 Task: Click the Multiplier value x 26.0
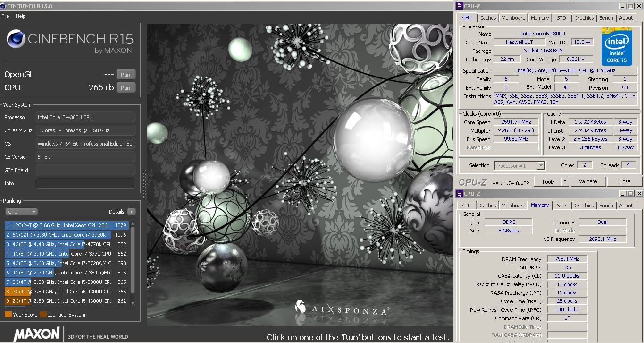pos(516,131)
